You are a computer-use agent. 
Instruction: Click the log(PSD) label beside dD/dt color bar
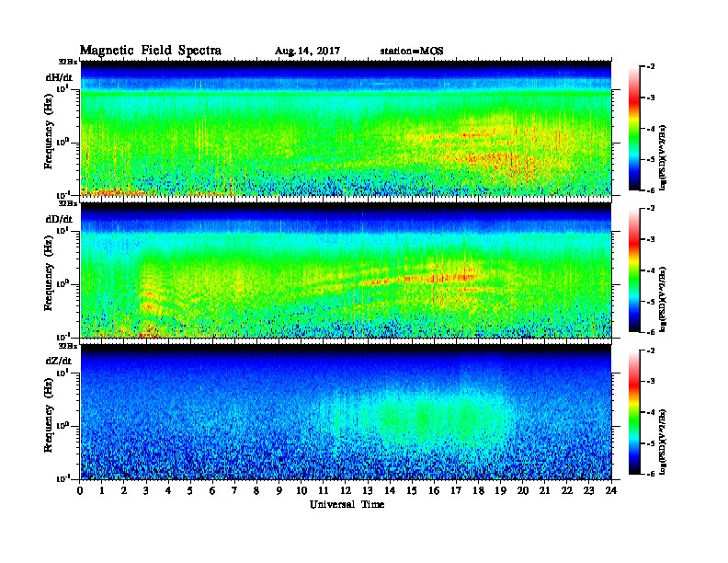[x=663, y=299]
